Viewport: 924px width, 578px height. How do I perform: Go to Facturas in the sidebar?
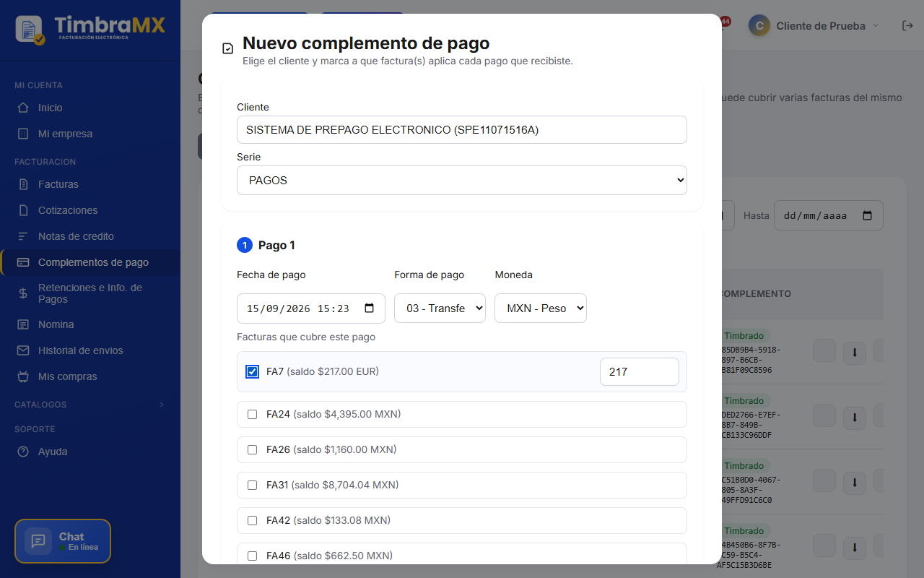pyautogui.click(x=58, y=184)
